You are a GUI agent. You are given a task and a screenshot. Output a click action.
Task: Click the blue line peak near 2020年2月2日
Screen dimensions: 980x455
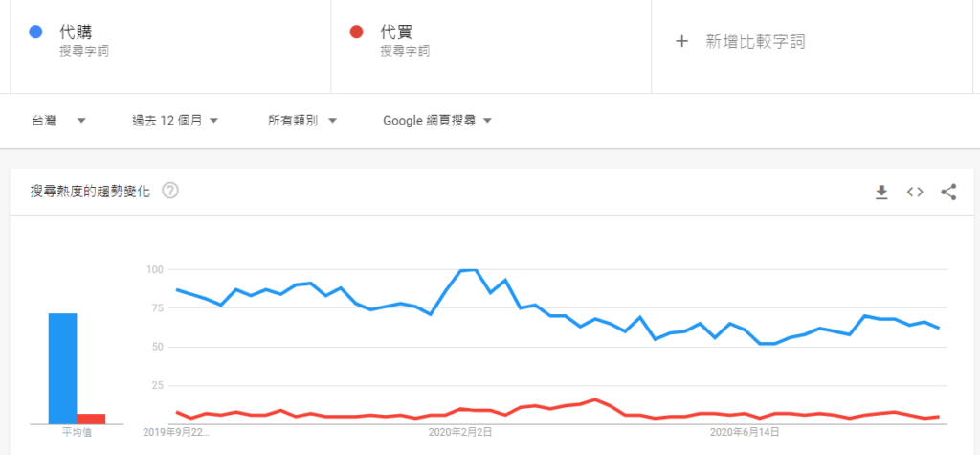click(469, 270)
